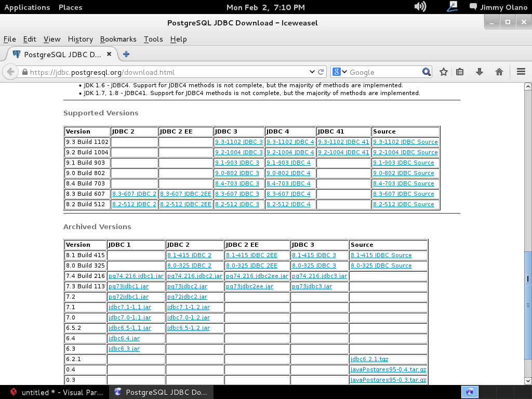Show bookmarks list icon in toolbar

pyautogui.click(x=460, y=72)
